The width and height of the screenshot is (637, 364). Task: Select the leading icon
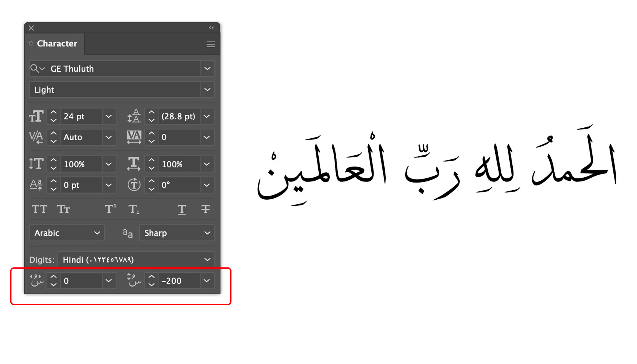[133, 116]
